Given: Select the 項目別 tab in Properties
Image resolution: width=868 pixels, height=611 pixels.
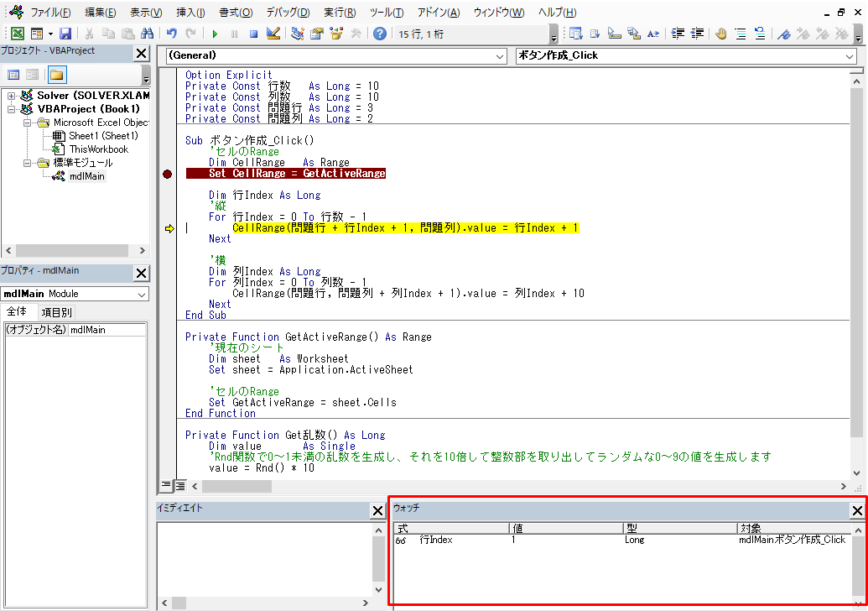Looking at the screenshot, I should [56, 312].
